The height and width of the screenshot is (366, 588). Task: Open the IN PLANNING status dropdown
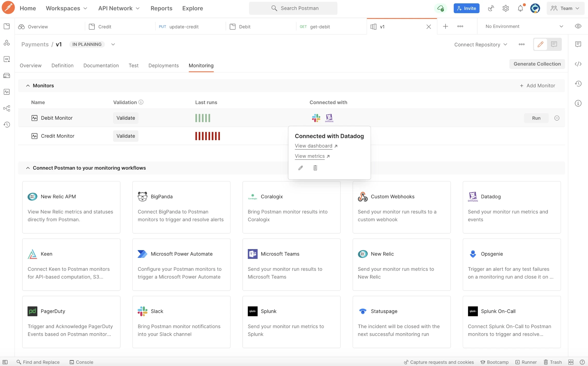click(x=113, y=44)
